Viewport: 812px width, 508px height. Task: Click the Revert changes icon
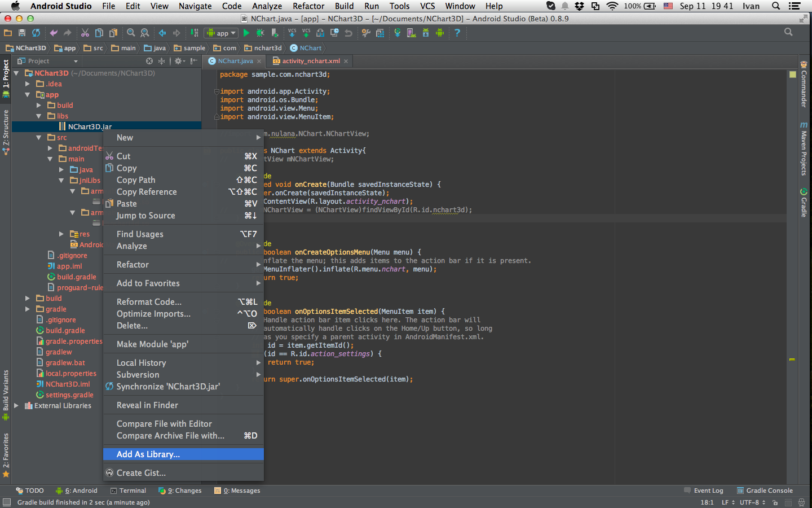pos(348,33)
